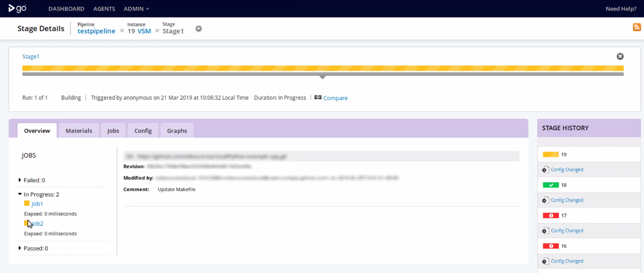The width and height of the screenshot is (644, 273).
Task: Click the red failed badge for run 16
Action: pos(551,246)
